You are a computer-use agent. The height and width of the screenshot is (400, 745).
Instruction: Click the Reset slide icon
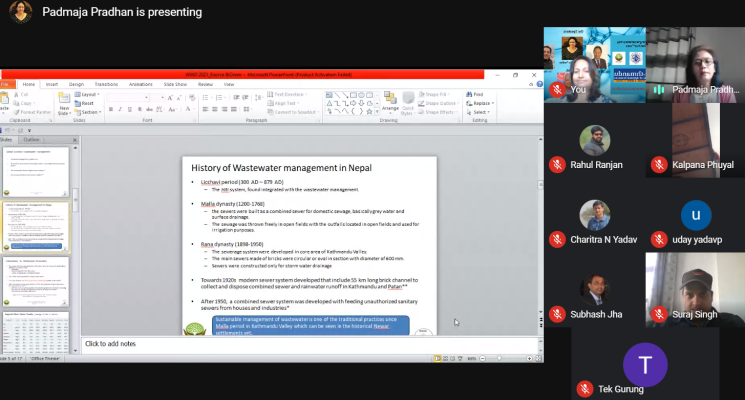pyautogui.click(x=85, y=103)
